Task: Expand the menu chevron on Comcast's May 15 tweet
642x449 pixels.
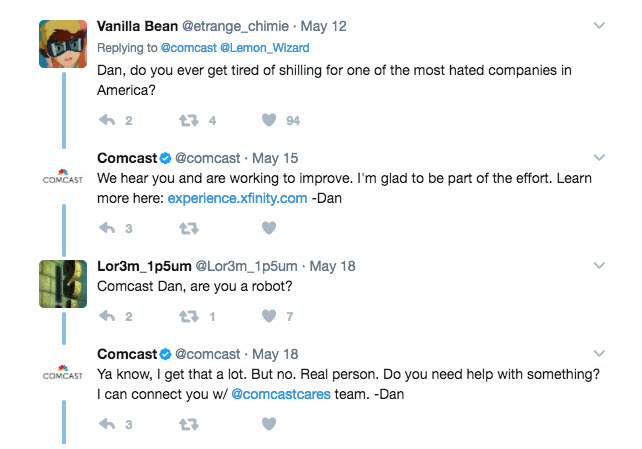Action: coord(599,158)
